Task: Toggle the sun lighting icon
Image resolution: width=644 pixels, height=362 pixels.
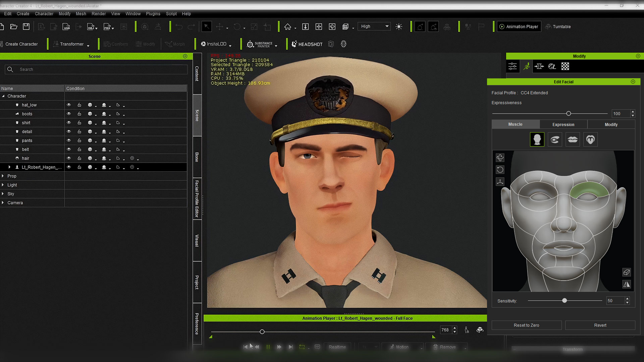Action: click(399, 26)
